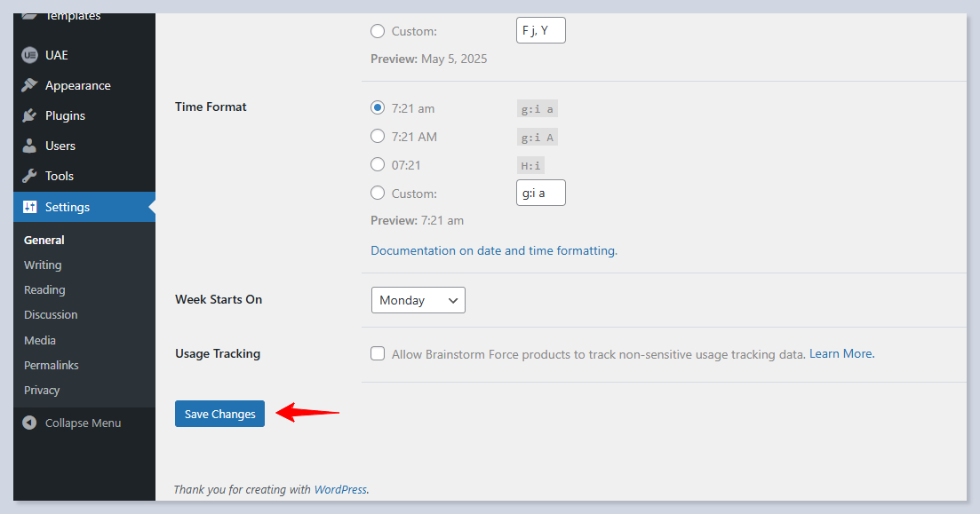Enable Brainstorm Force usage tracking checkbox

378,353
